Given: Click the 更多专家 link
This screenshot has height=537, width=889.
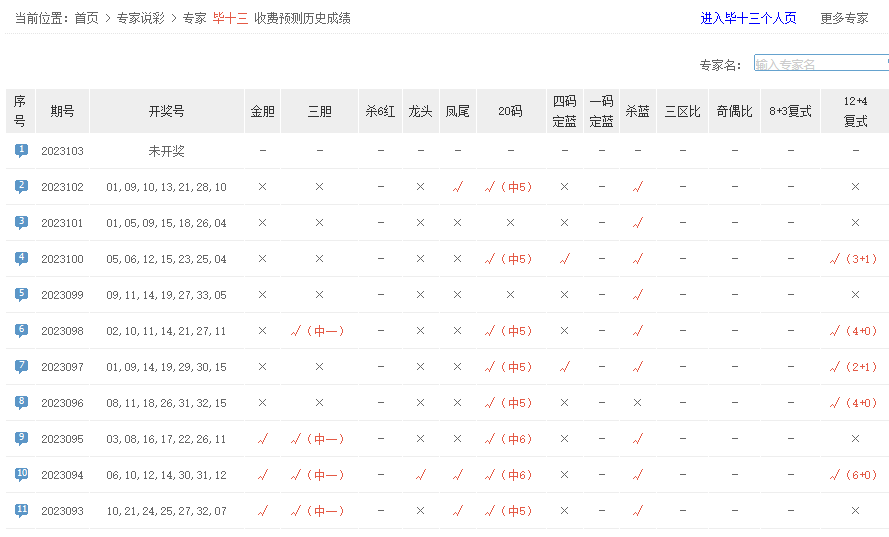Looking at the screenshot, I should pyautogui.click(x=844, y=18).
